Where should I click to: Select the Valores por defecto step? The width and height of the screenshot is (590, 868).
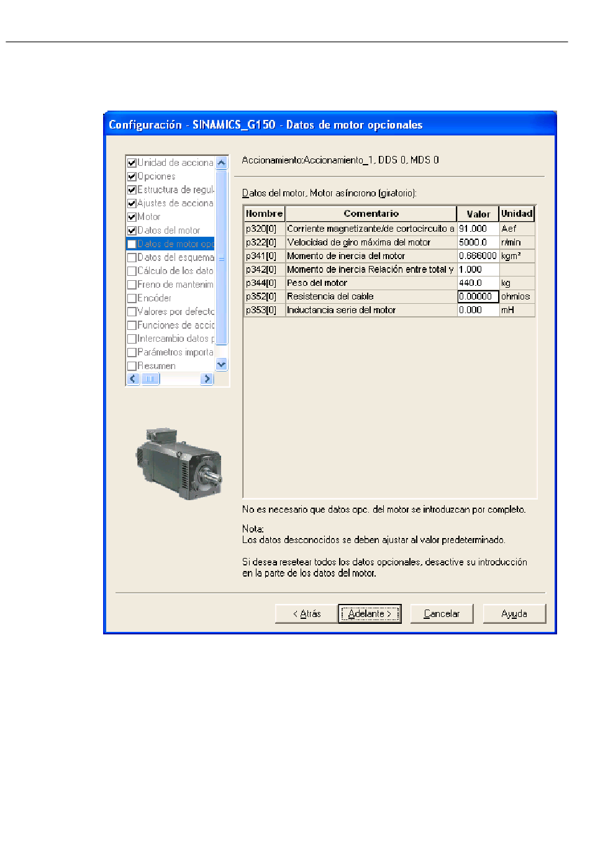tap(176, 312)
